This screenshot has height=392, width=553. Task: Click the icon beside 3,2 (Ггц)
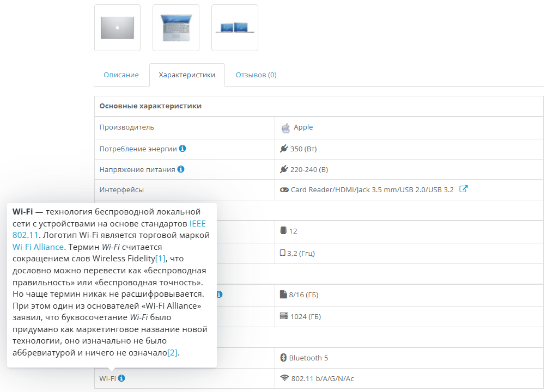tap(283, 253)
